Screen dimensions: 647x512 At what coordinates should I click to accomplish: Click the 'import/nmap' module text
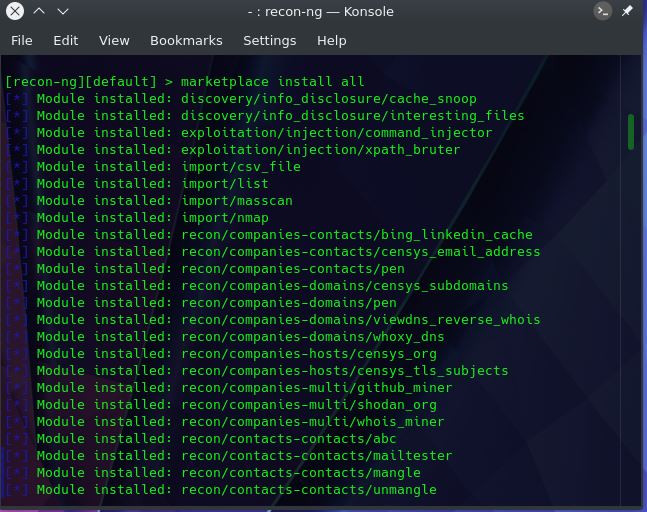(225, 217)
